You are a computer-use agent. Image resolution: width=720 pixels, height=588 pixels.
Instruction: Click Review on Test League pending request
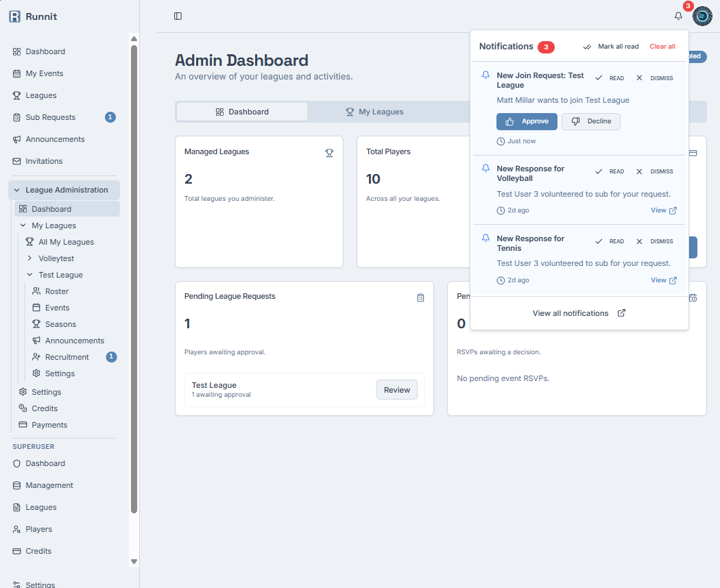tap(396, 389)
